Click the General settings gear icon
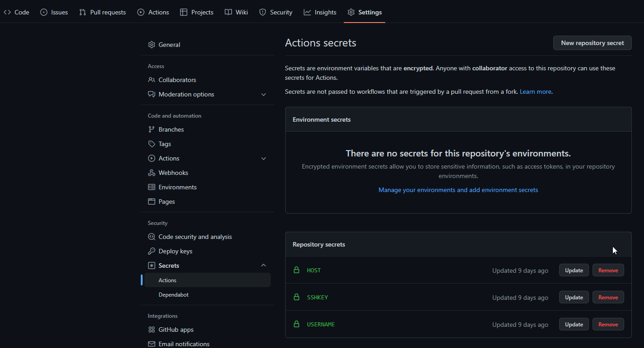 click(151, 45)
